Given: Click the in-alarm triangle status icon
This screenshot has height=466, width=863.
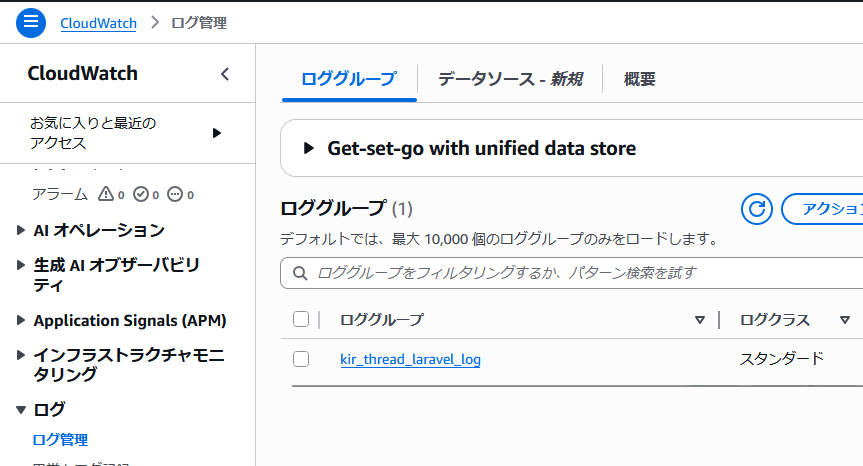Looking at the screenshot, I should (106, 194).
